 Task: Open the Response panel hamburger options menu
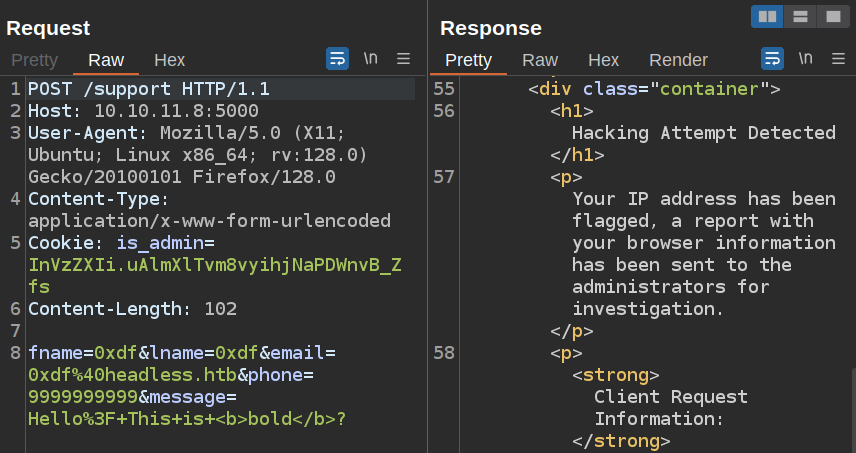[x=839, y=59]
